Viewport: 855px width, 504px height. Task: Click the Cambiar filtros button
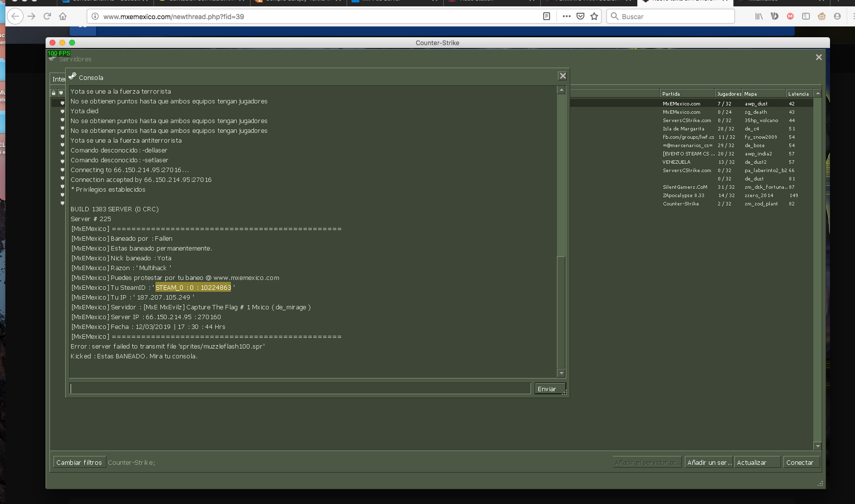(x=79, y=462)
